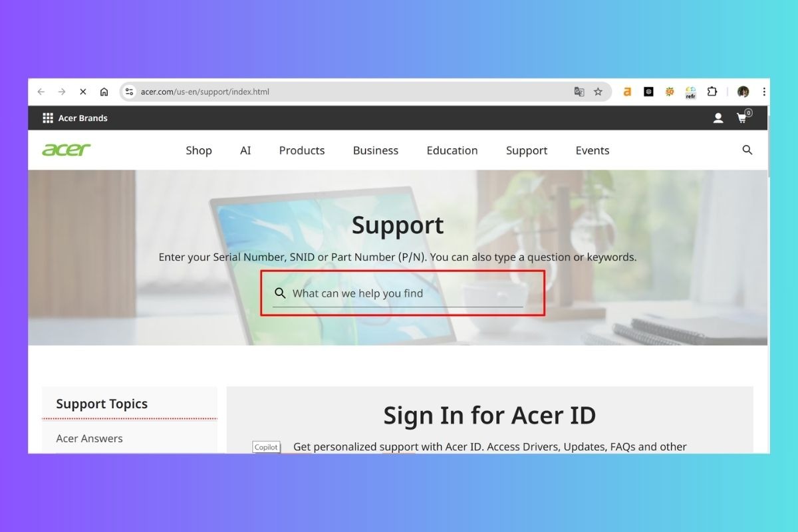Stop page loading with the X button

[x=82, y=92]
